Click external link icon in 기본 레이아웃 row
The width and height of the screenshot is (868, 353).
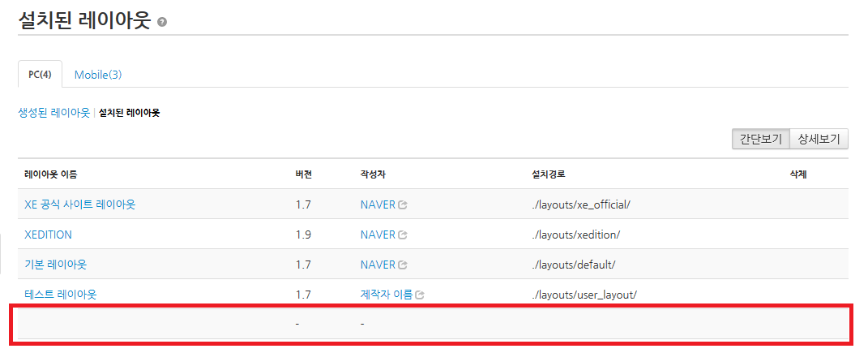pyautogui.click(x=403, y=265)
